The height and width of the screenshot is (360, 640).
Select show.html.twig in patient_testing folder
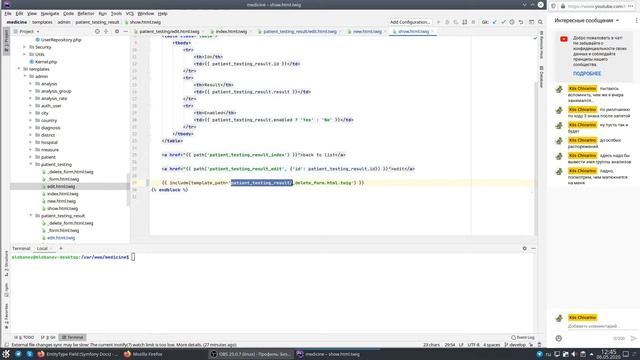click(62, 209)
